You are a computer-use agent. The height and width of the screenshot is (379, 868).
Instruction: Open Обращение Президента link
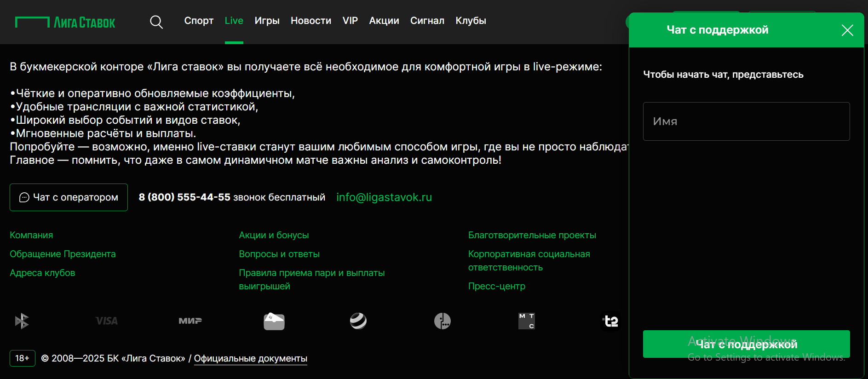tap(63, 254)
